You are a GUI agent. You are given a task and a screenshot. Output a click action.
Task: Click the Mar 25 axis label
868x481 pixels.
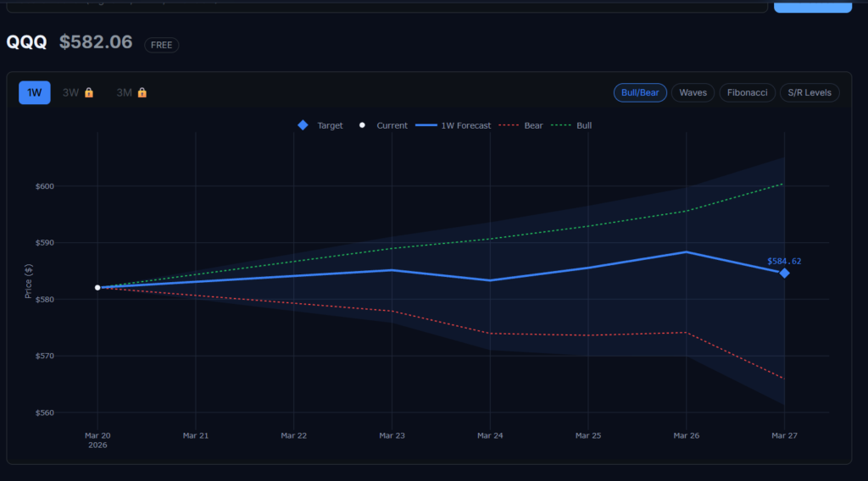588,435
